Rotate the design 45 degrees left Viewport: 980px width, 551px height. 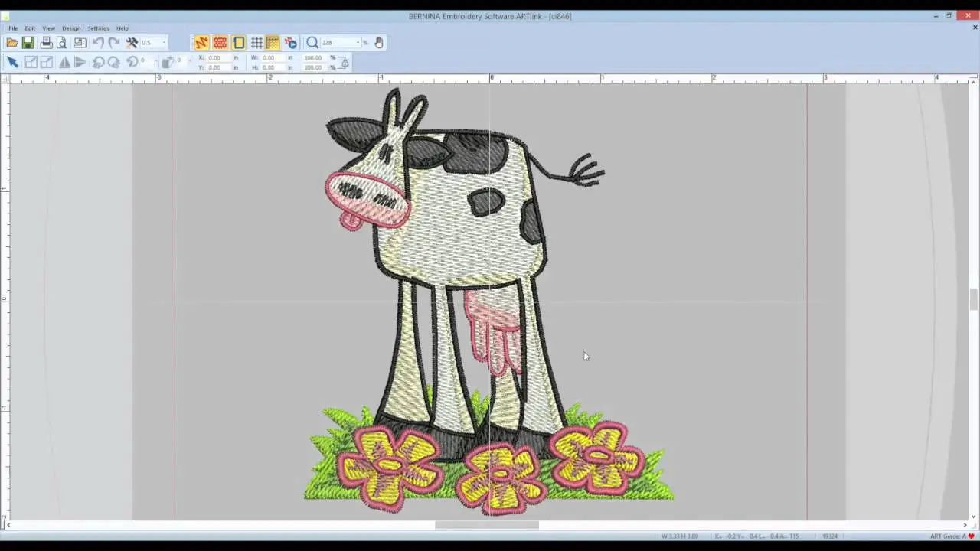coord(98,63)
